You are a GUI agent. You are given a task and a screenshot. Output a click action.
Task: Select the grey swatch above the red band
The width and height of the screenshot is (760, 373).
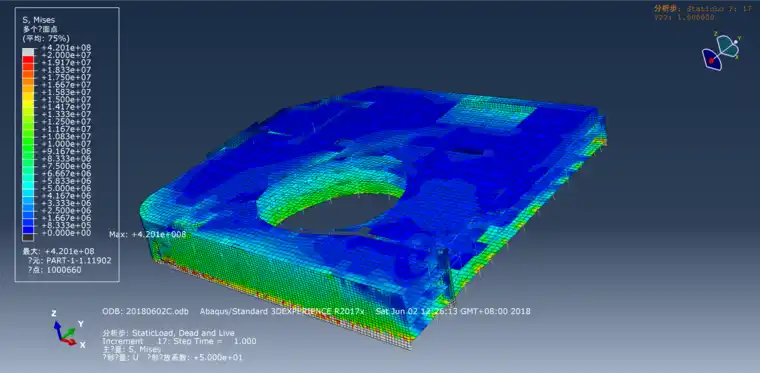pyautogui.click(x=29, y=51)
